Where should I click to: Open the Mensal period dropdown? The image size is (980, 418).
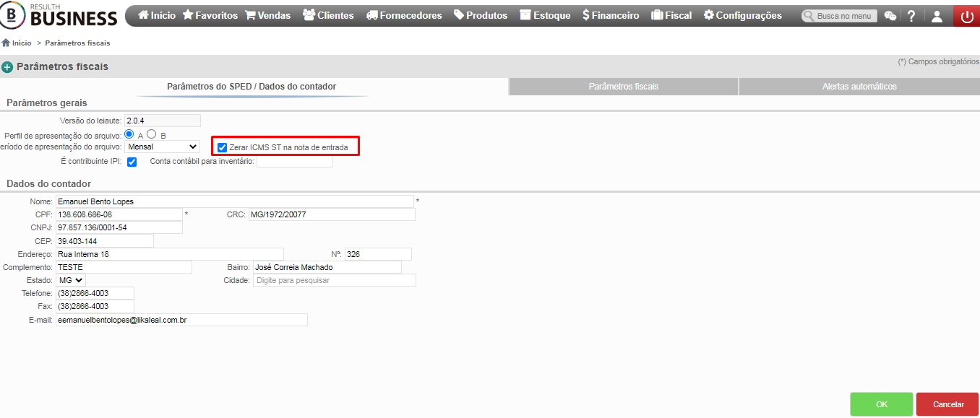[x=162, y=147]
